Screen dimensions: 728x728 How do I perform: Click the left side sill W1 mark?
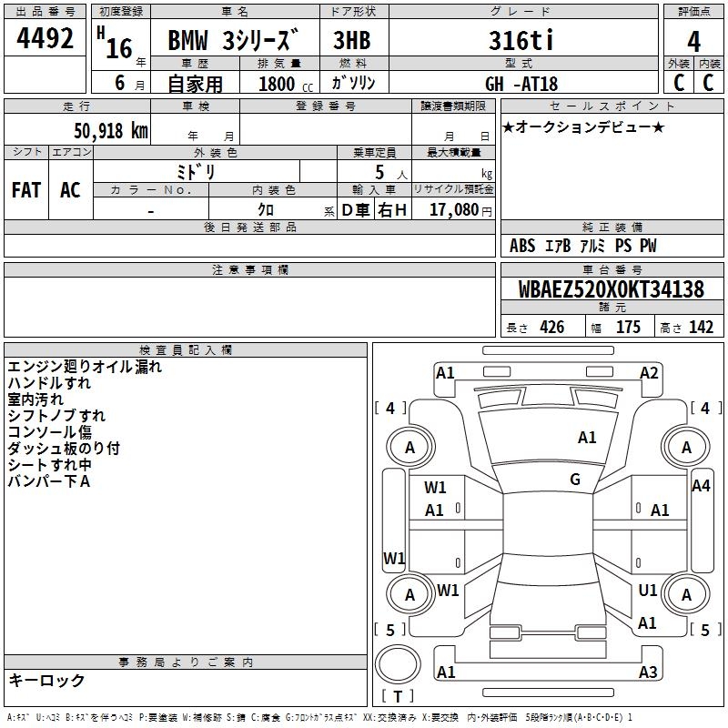pyautogui.click(x=394, y=558)
